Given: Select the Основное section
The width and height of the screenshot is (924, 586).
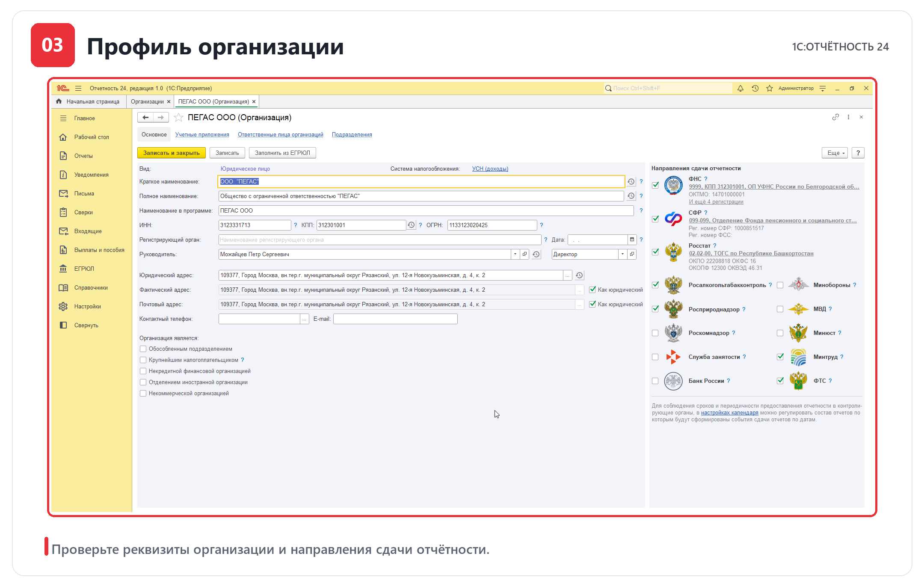Looking at the screenshot, I should [154, 135].
